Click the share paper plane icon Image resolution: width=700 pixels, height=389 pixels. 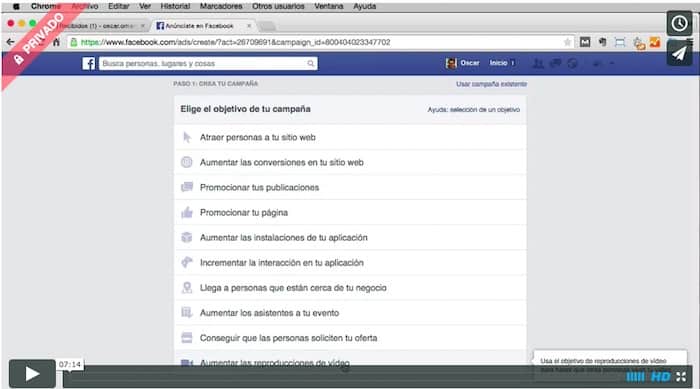coord(679,54)
